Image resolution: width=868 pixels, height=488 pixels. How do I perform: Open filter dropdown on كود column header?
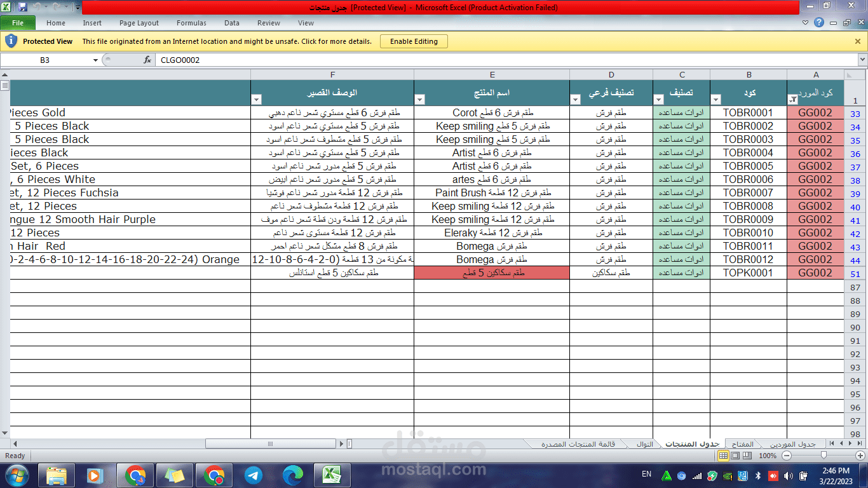click(716, 99)
